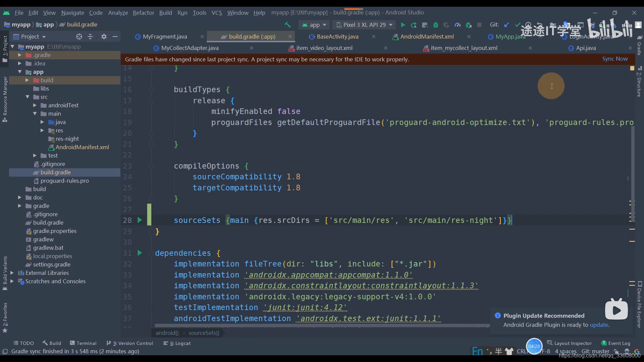This screenshot has width=644, height=362.
Task: Expand the androidTest folder
Action: pyautogui.click(x=35, y=105)
